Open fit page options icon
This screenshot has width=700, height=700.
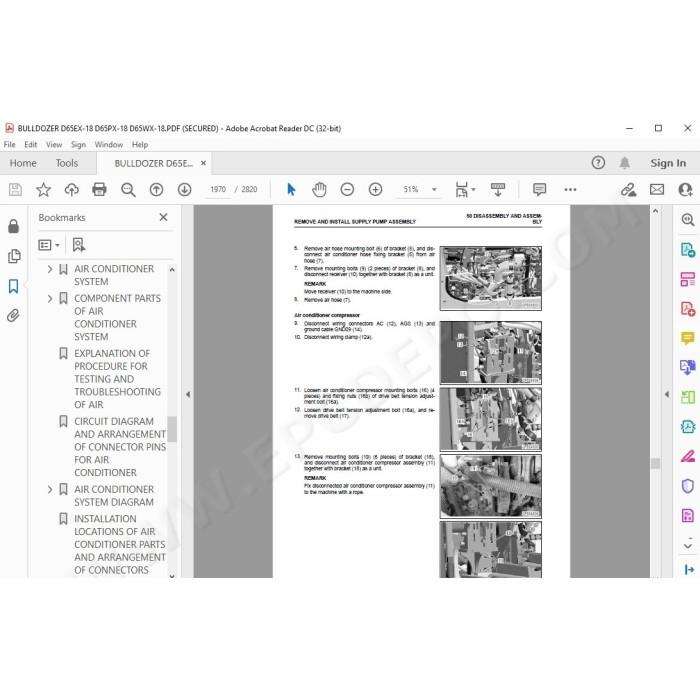(465, 190)
